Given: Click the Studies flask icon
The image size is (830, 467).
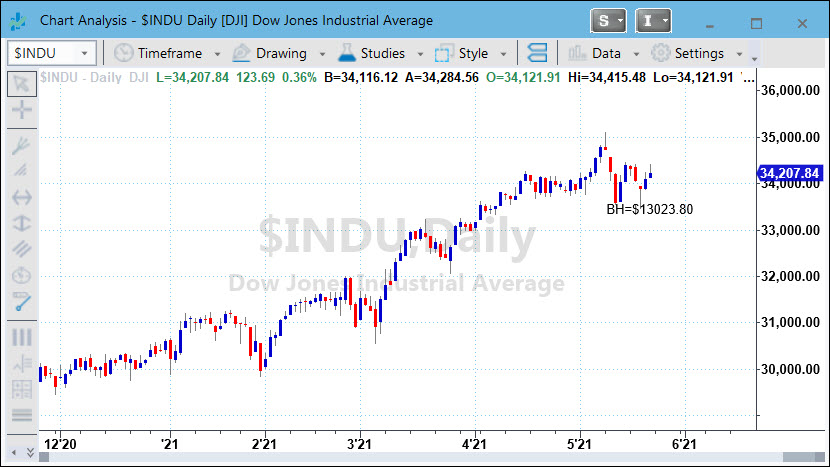Looking at the screenshot, I should [x=347, y=53].
